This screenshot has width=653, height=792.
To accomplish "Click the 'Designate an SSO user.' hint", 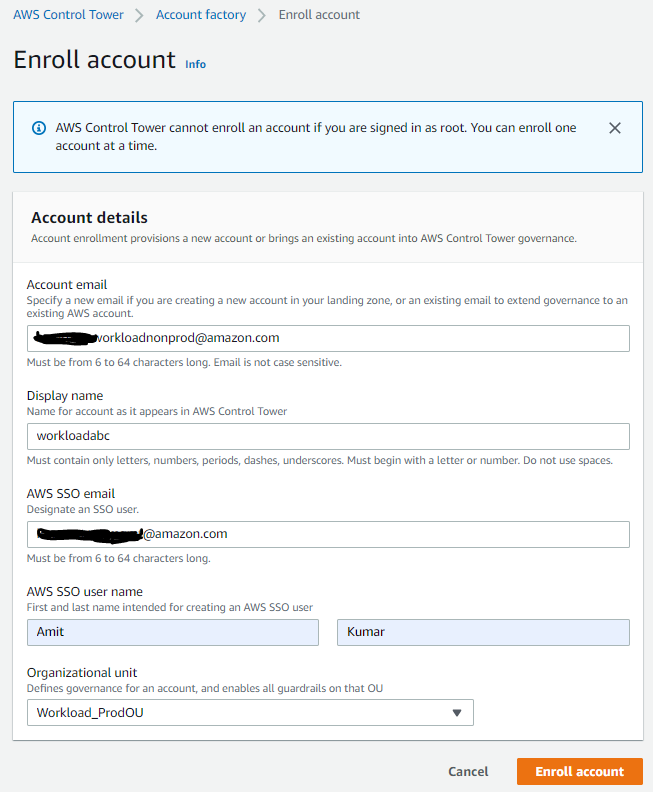I will (x=82, y=509).
